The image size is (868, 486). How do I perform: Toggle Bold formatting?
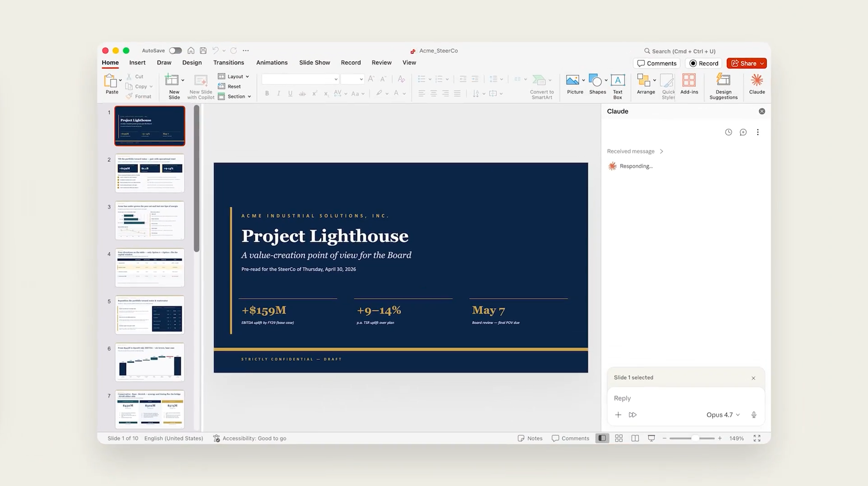click(x=266, y=93)
